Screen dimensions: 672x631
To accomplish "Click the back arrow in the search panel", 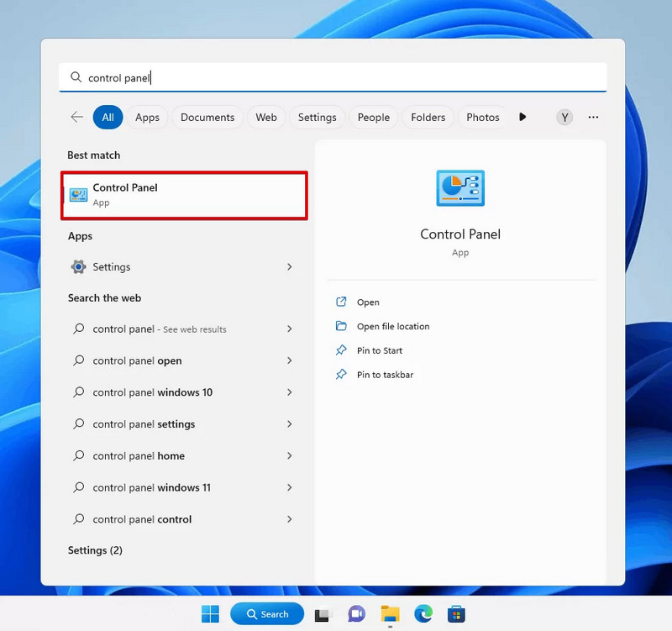I will pos(76,117).
